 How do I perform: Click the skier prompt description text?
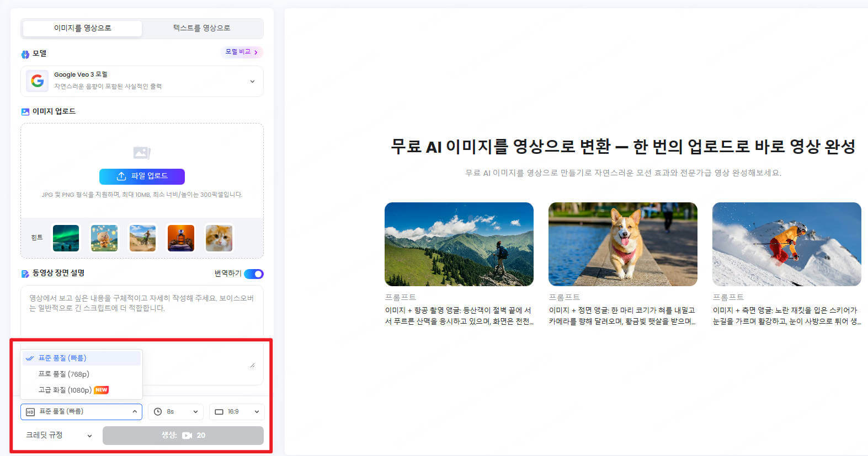point(787,316)
